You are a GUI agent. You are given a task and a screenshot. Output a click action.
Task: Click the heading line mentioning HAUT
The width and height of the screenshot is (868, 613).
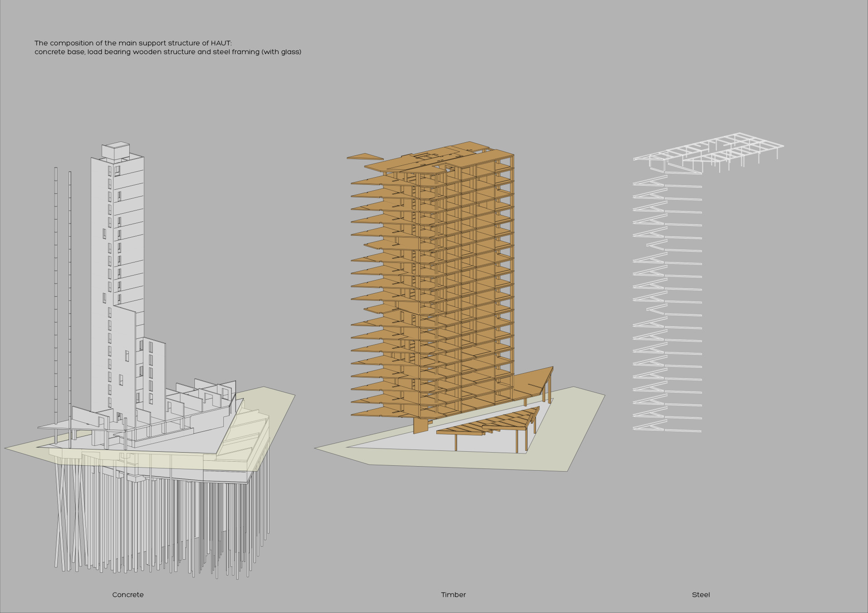(133, 43)
